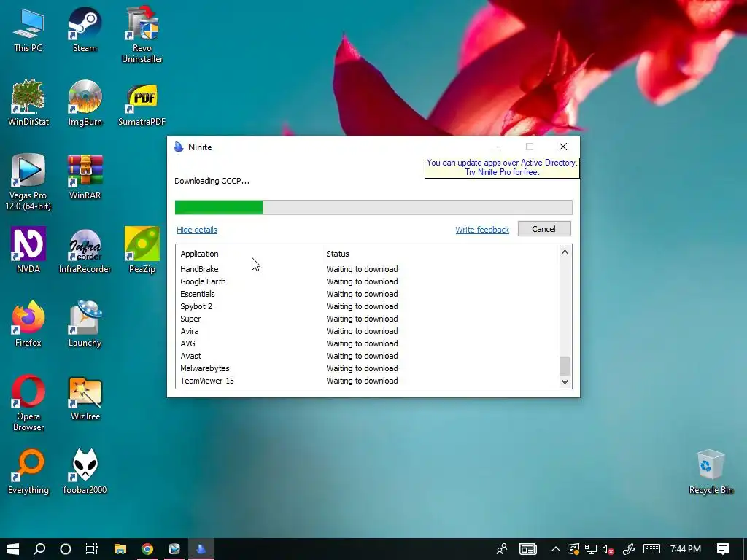Image resolution: width=747 pixels, height=560 pixels.
Task: Show hidden system tray icons
Action: 555,549
